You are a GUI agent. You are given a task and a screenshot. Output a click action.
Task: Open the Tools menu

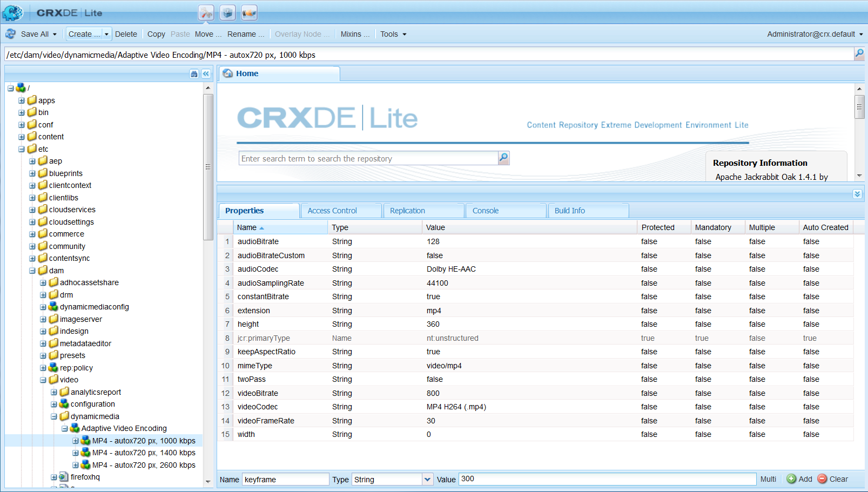tap(393, 34)
